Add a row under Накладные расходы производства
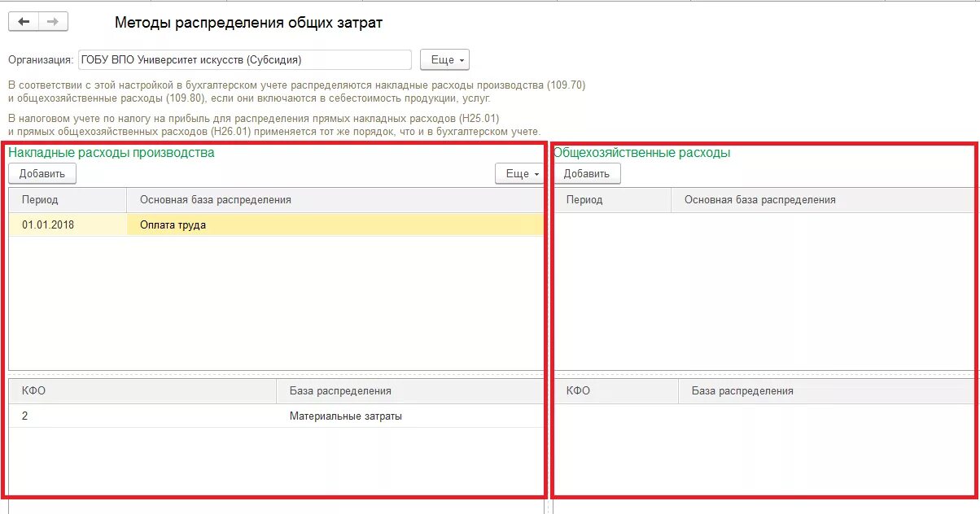 click(x=42, y=173)
